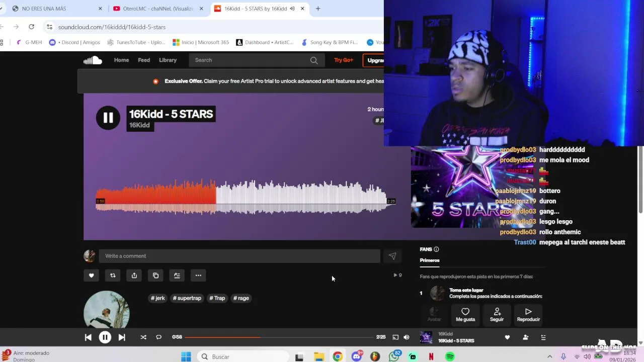The width and height of the screenshot is (644, 362).
Task: Open the 16Kidd - 5 STARS player bar title
Action: 456,341
